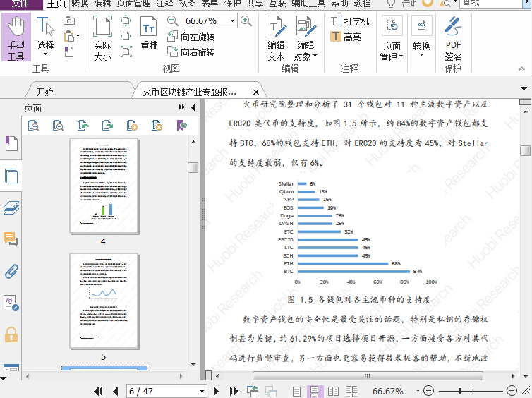
Task: Open the Protect (保护) ribbon tab
Action: [233, 4]
